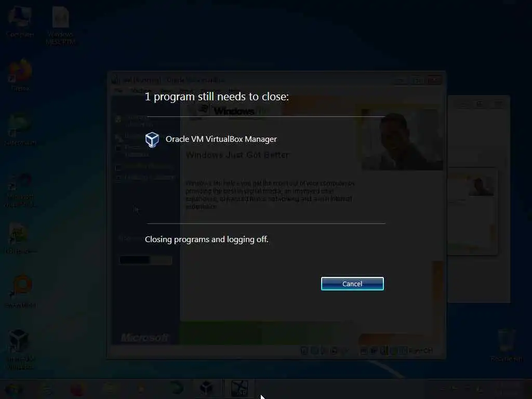Click the VirtualBox cube icon in the list

tap(152, 139)
